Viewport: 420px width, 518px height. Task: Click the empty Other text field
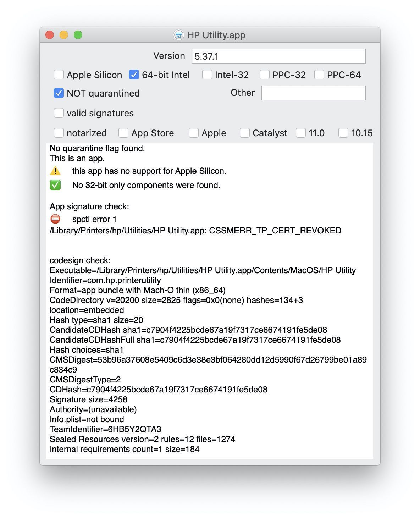pyautogui.click(x=313, y=93)
